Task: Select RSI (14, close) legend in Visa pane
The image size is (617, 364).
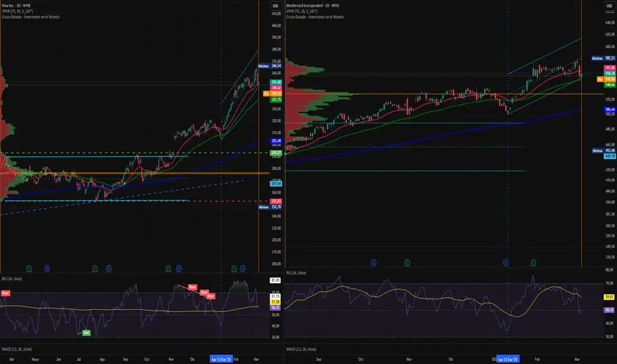Action: tap(12, 279)
